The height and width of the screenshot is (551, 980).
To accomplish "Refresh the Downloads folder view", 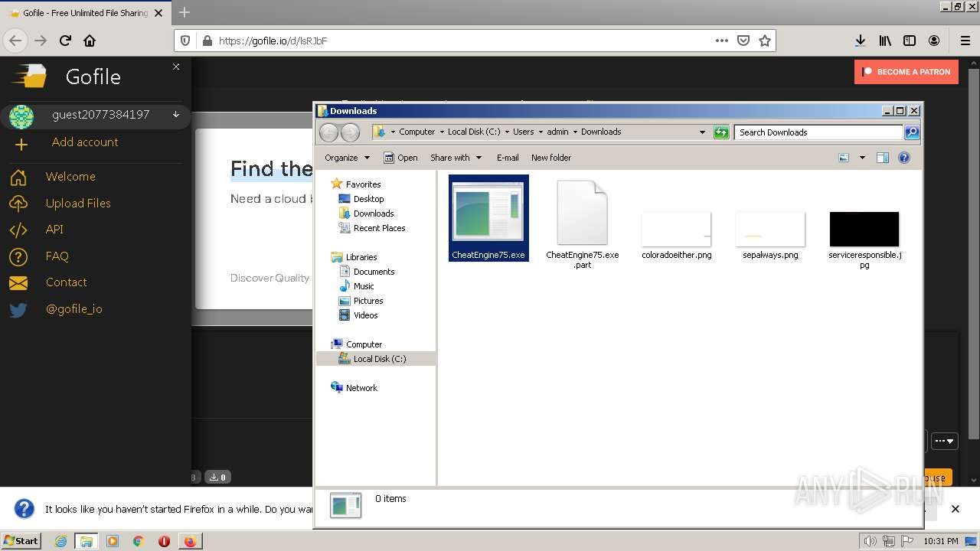I will [x=721, y=132].
